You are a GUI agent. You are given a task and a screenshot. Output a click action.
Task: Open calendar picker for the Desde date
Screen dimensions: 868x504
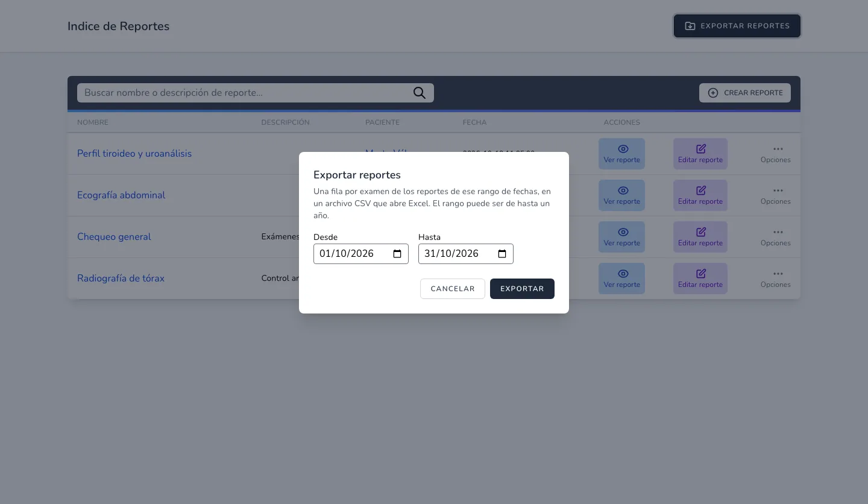click(x=397, y=254)
